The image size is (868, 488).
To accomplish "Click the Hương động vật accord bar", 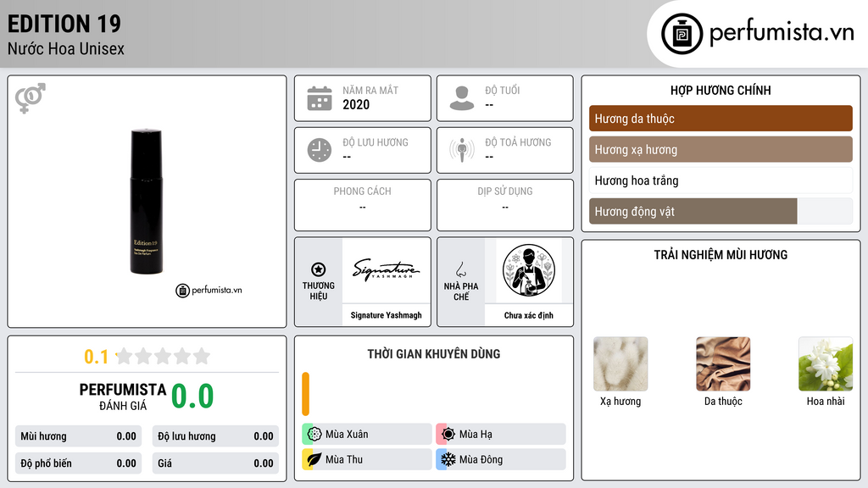I will (721, 211).
